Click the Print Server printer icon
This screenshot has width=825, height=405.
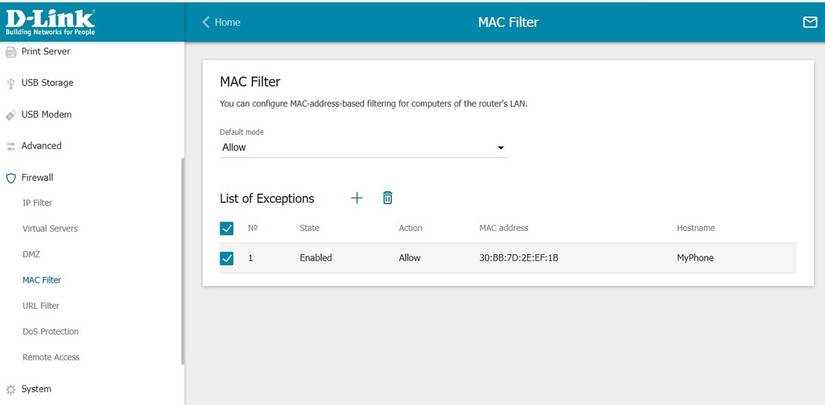pyautogui.click(x=11, y=51)
